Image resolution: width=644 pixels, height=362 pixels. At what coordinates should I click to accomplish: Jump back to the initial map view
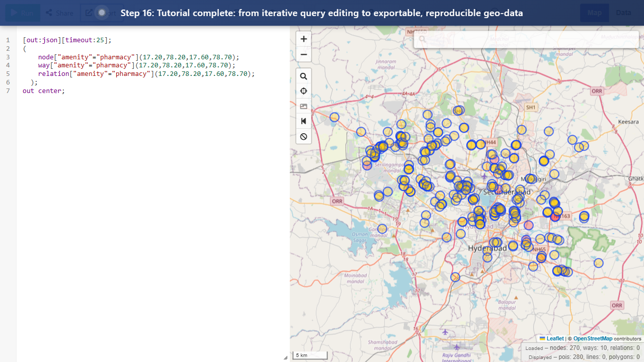(x=303, y=121)
